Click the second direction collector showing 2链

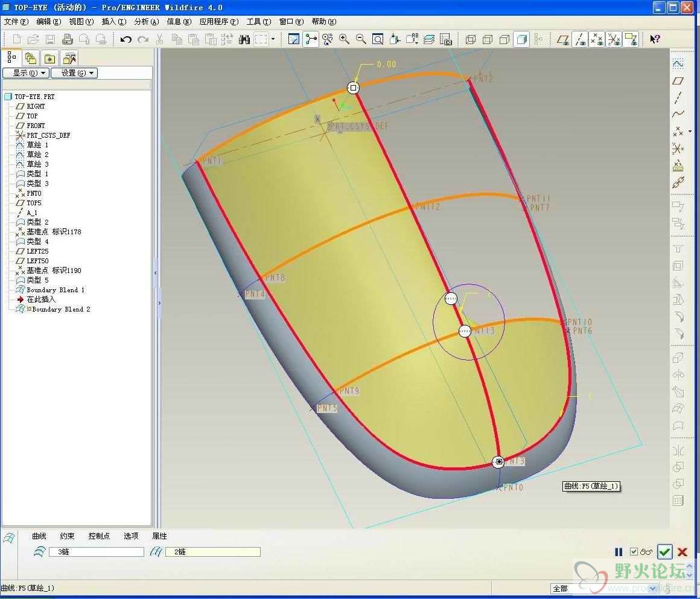point(213,552)
